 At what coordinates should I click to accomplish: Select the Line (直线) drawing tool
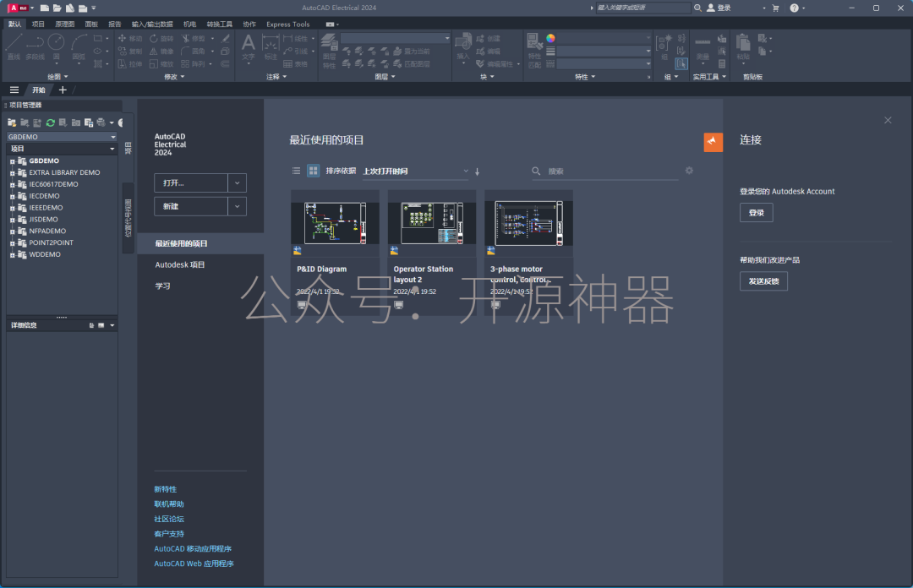coord(14,46)
